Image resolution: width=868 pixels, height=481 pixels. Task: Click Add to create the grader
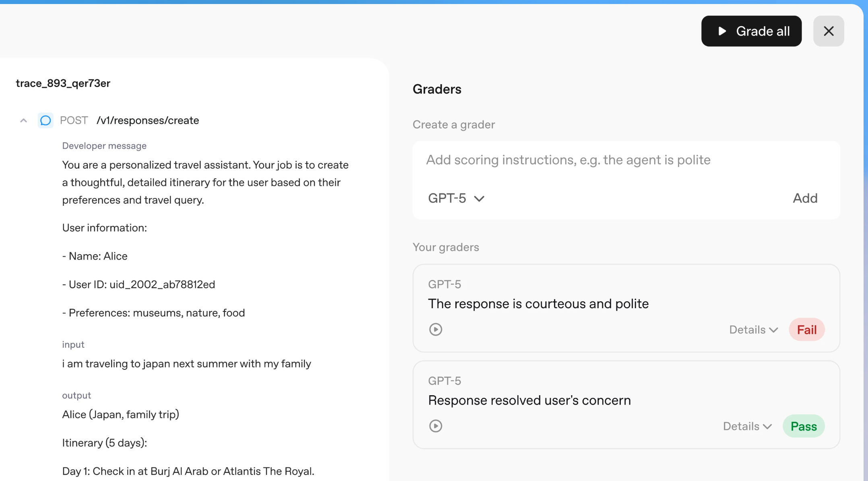click(805, 198)
